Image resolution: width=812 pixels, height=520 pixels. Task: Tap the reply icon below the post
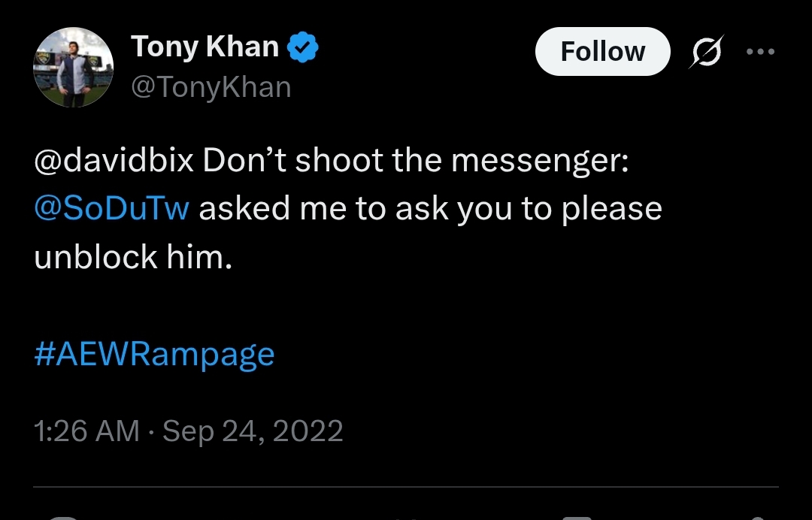tap(64, 517)
